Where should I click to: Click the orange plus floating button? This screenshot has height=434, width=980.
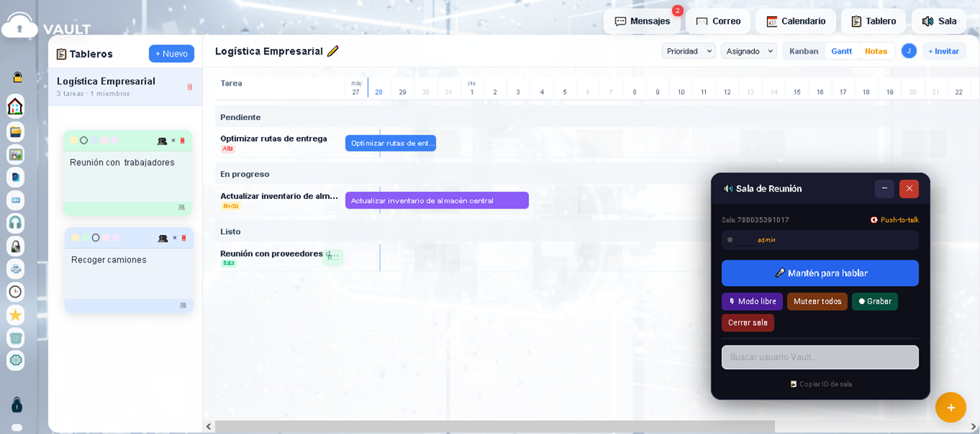(951, 407)
